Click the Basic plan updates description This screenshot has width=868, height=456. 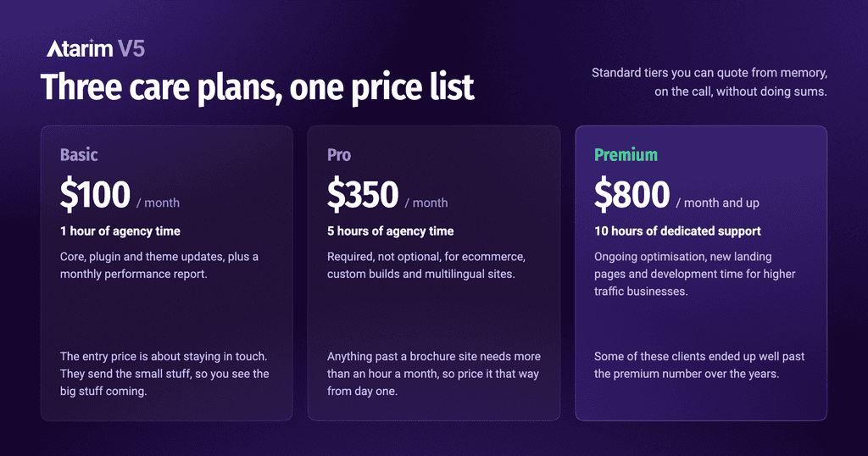pos(159,265)
